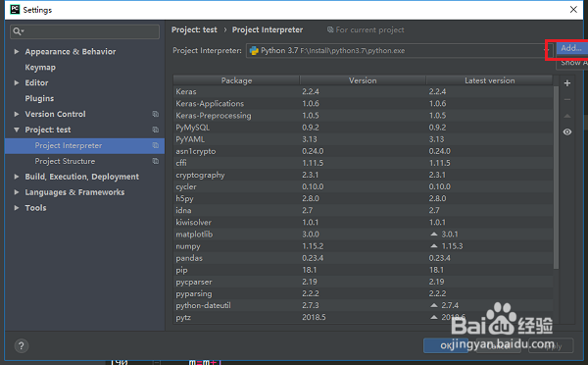This screenshot has width=588, height=365.
Task: Click the PyCharm logo in the title bar
Action: click(x=15, y=10)
